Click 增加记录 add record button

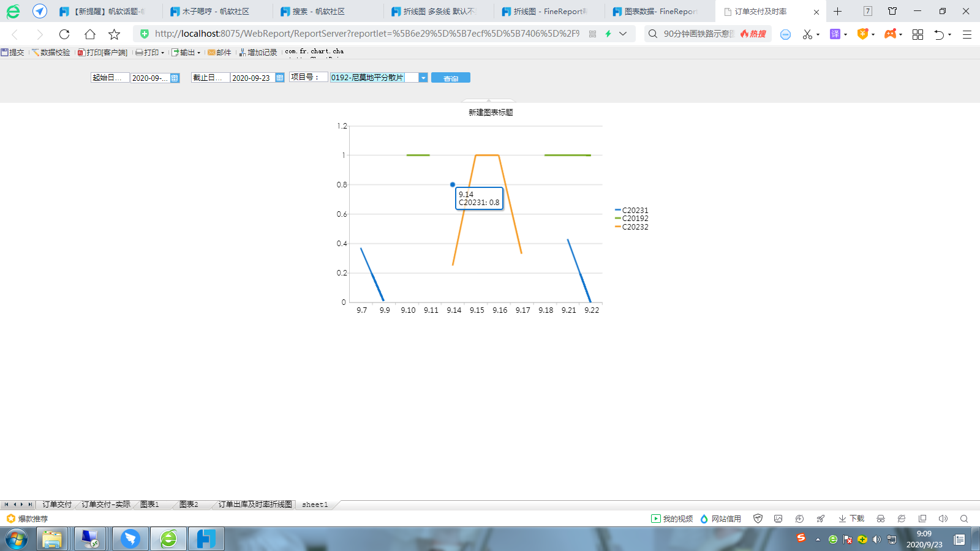coord(258,53)
